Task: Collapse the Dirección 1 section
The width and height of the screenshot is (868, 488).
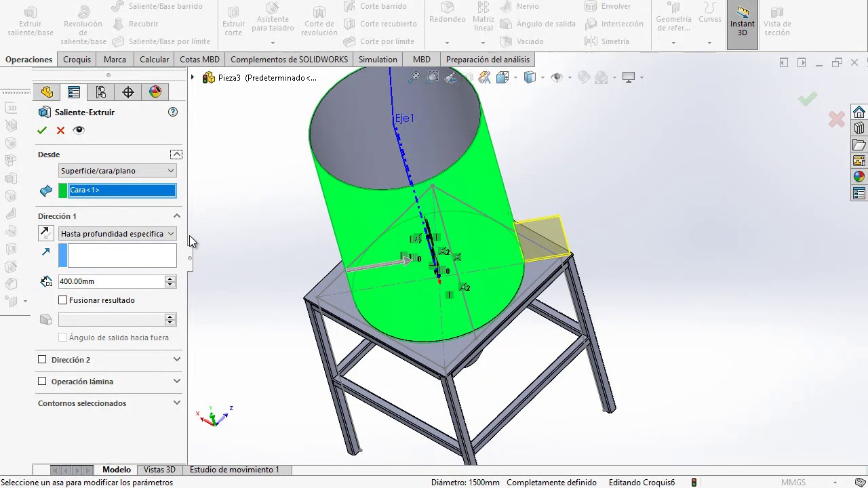Action: click(177, 216)
